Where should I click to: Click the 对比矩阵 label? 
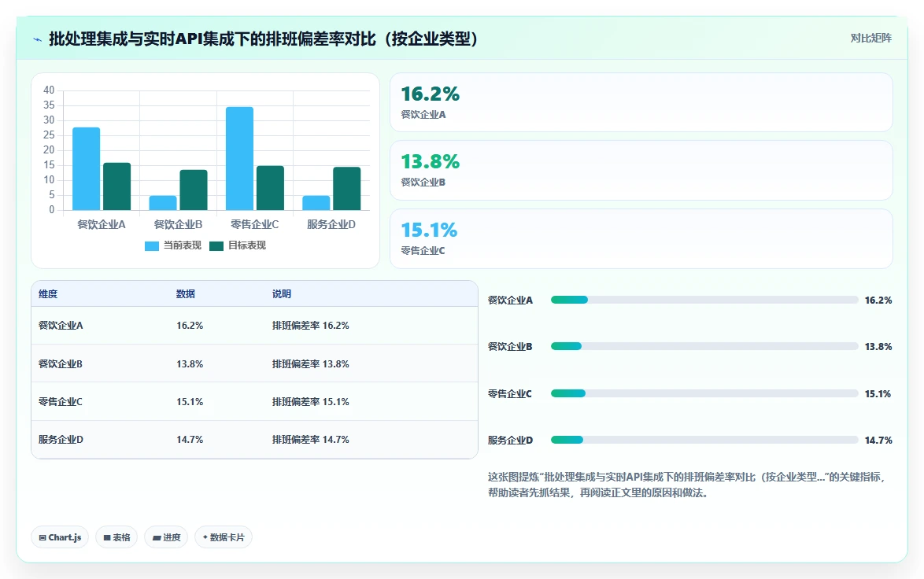[x=870, y=39]
